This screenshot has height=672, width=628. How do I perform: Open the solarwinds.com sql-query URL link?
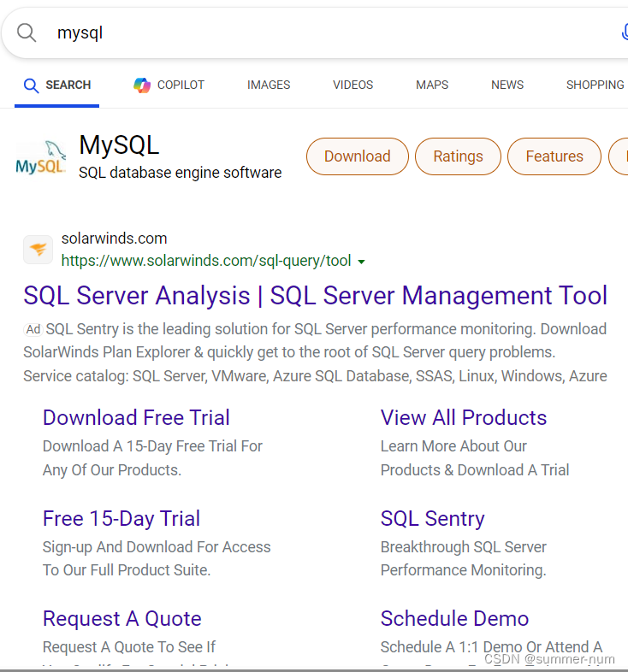[206, 261]
